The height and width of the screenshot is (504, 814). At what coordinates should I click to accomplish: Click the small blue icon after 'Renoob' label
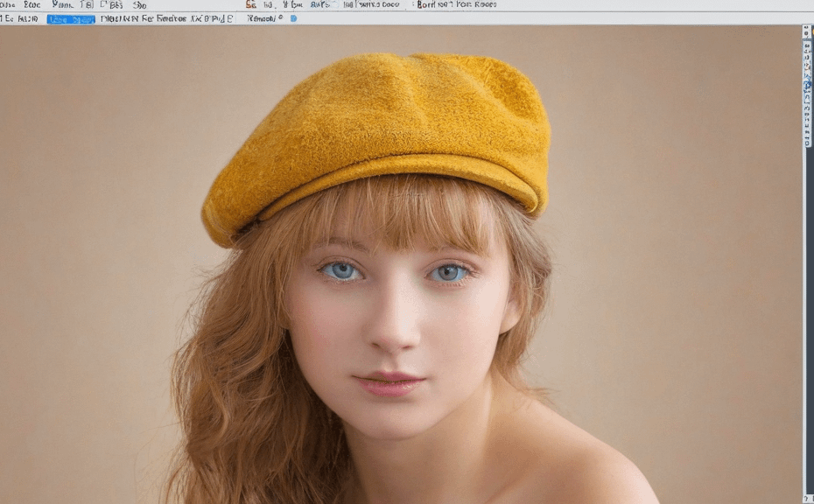point(293,18)
